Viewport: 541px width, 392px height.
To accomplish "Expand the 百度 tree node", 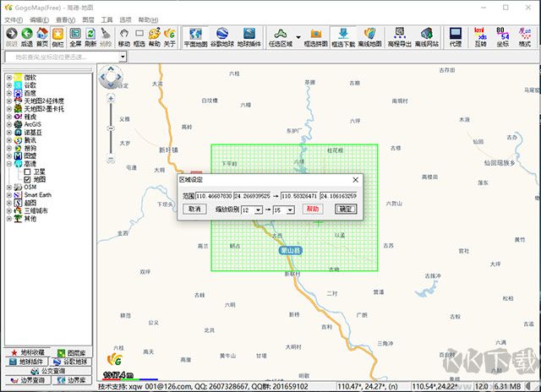I will (9, 93).
